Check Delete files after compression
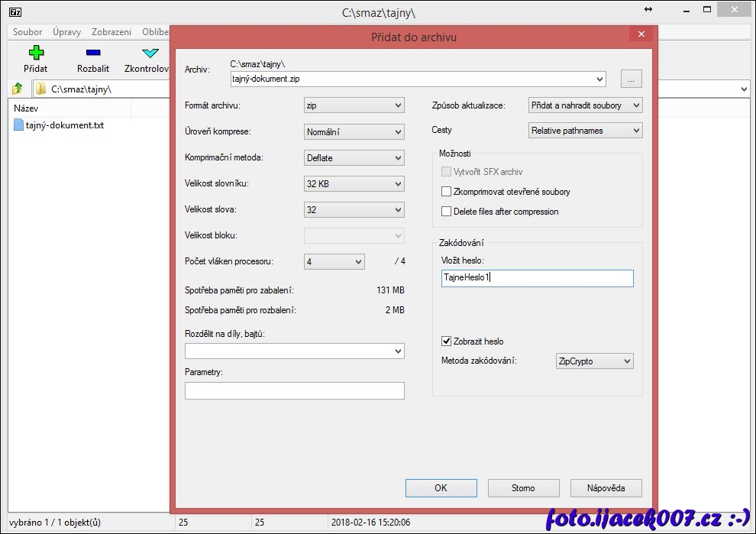Viewport: 756px width, 534px height. click(447, 212)
